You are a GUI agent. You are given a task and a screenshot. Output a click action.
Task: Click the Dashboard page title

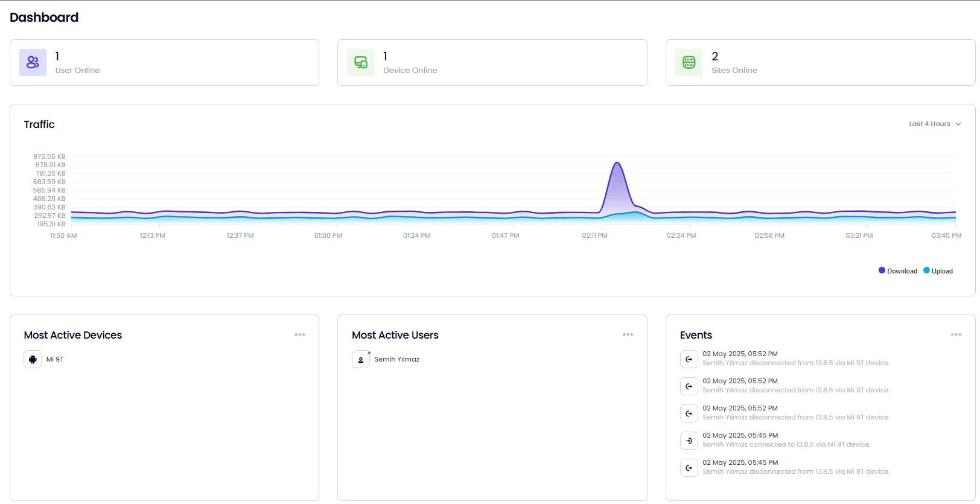tap(44, 18)
